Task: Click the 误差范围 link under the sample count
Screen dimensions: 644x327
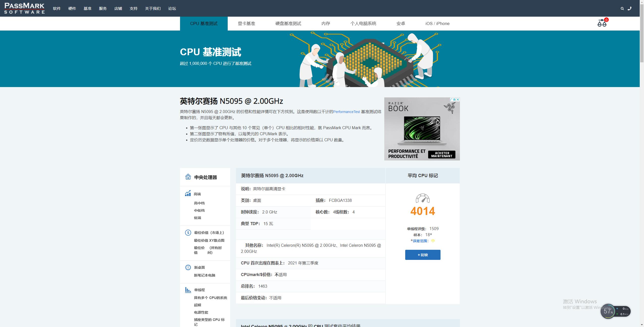Action: click(x=420, y=240)
